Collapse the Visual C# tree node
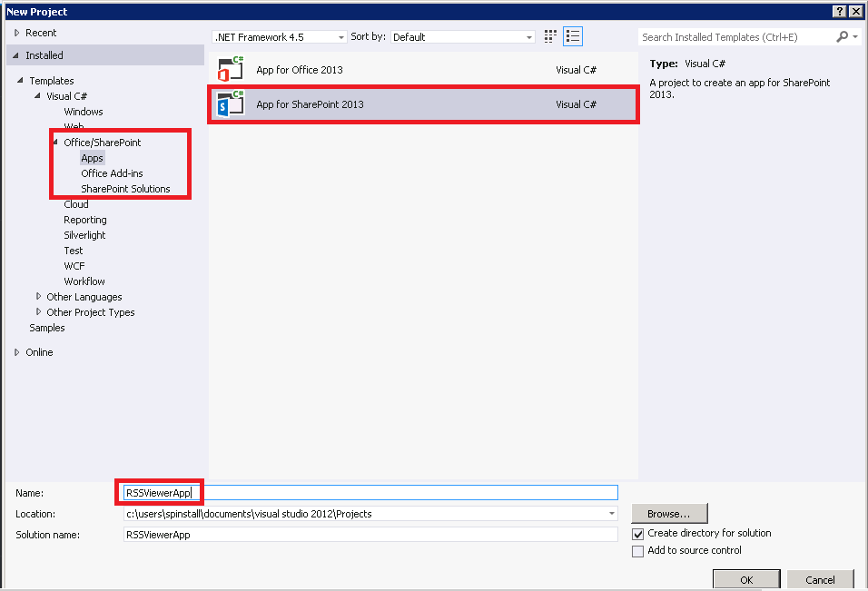The image size is (868, 591). tap(37, 95)
